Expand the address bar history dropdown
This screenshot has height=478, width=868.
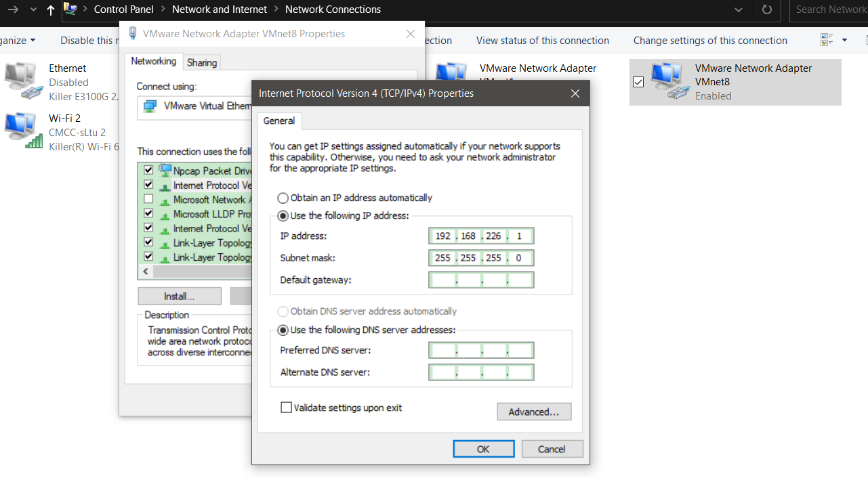pos(739,9)
